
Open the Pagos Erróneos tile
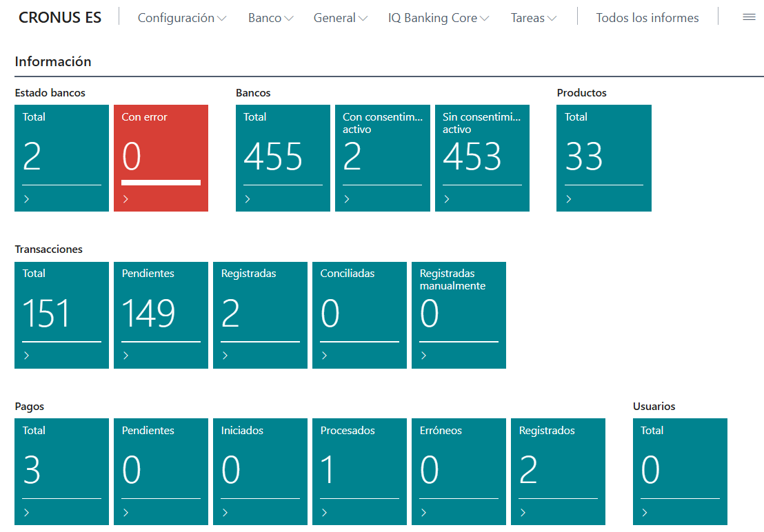coord(459,471)
